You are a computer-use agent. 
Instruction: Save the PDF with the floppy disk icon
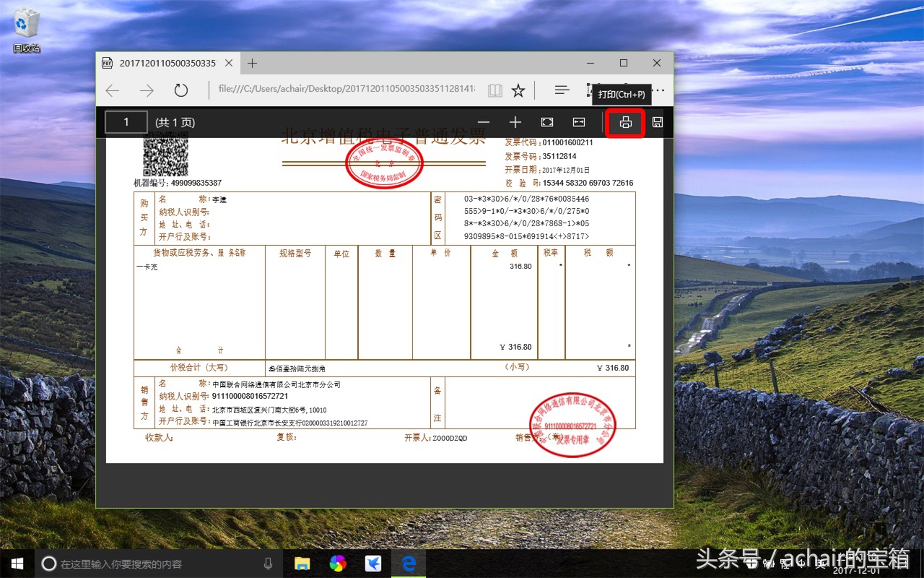coord(657,122)
